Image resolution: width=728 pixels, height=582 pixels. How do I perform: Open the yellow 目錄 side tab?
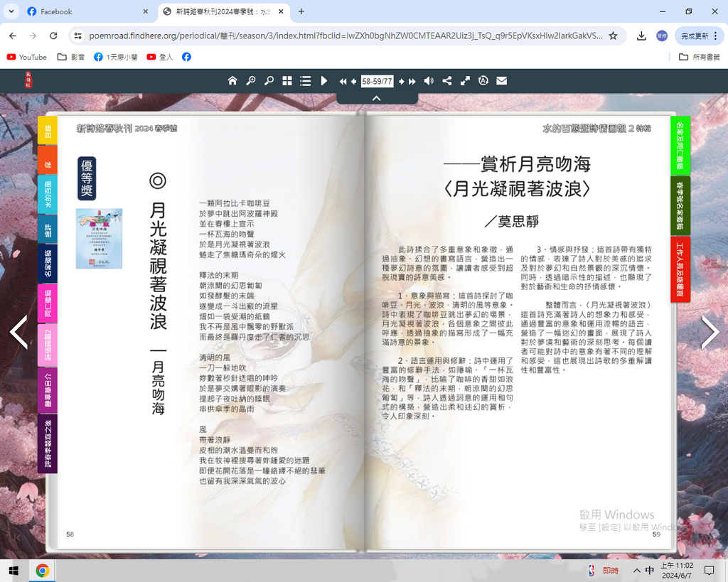pyautogui.click(x=48, y=130)
